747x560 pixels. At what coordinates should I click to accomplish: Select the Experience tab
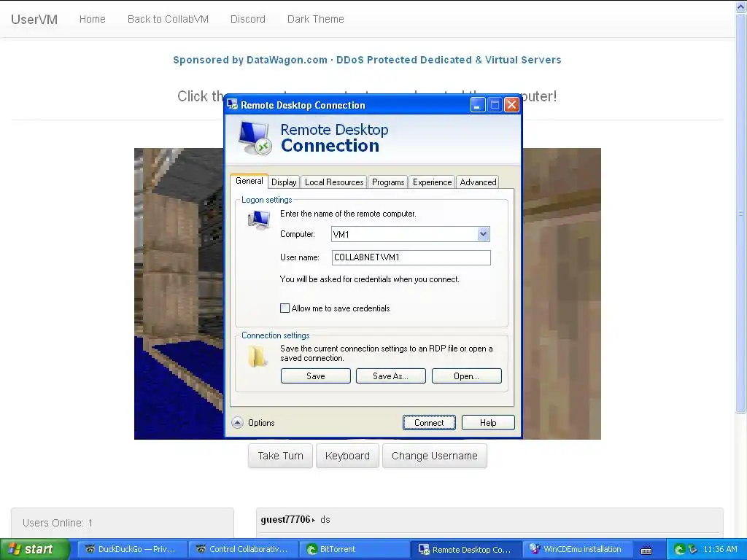[x=432, y=182]
